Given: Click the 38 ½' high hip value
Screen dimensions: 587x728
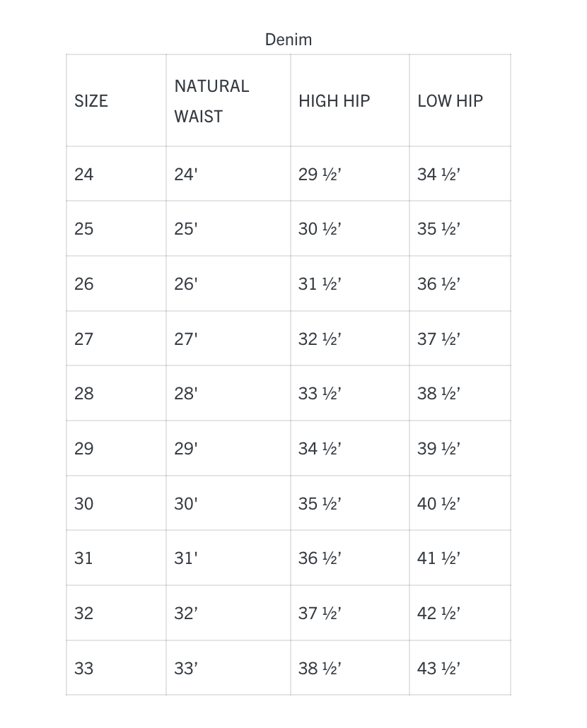Looking at the screenshot, I should (x=320, y=668).
